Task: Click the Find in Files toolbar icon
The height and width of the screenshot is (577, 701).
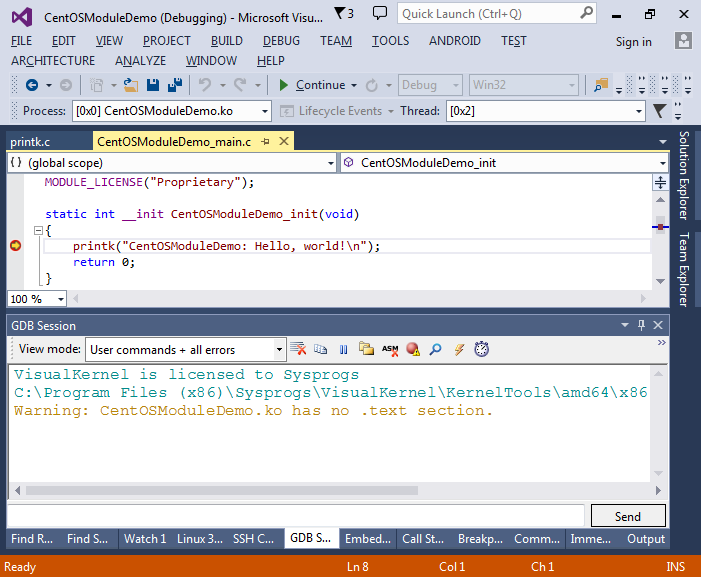Action: click(x=601, y=85)
